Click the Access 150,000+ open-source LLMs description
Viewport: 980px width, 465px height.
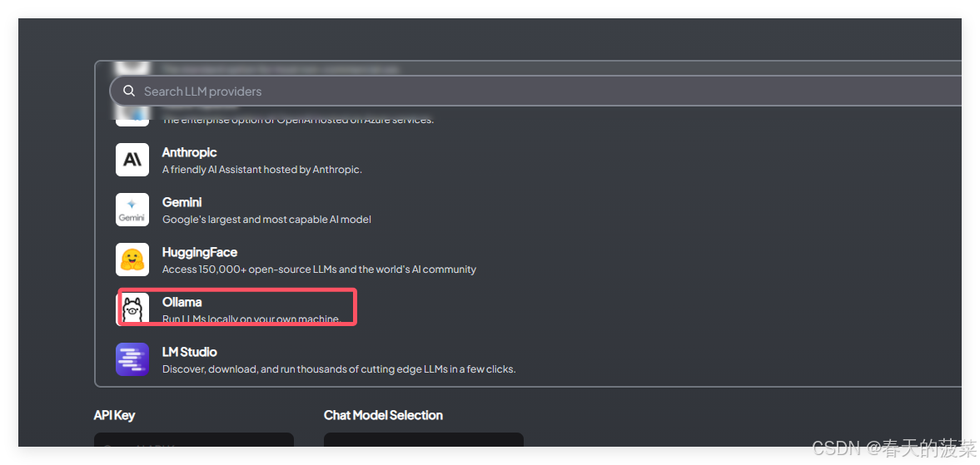point(319,269)
